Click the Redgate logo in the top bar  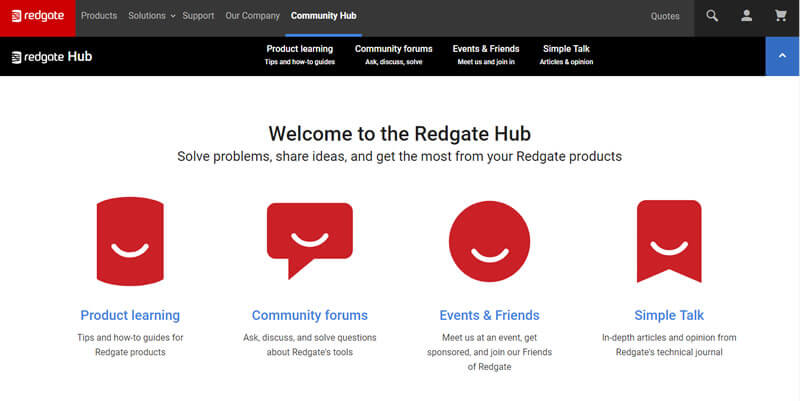tap(38, 16)
